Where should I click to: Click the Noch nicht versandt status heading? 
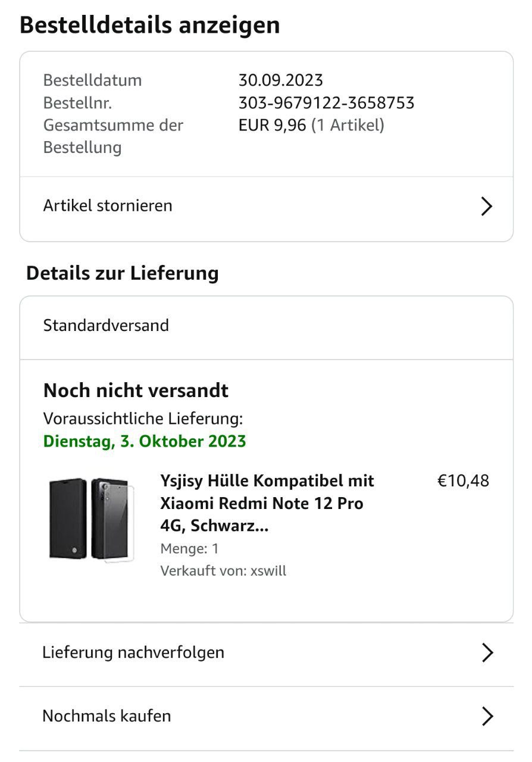136,391
